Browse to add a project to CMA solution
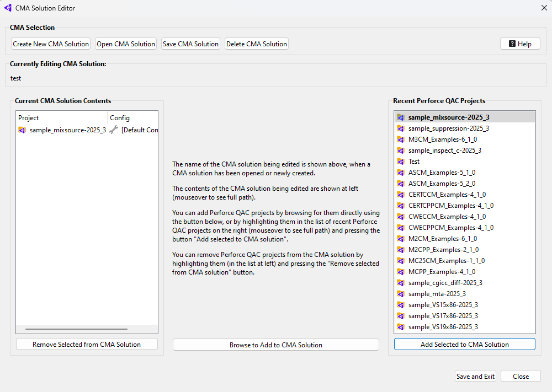Image resolution: width=552 pixels, height=392 pixels. (x=276, y=345)
